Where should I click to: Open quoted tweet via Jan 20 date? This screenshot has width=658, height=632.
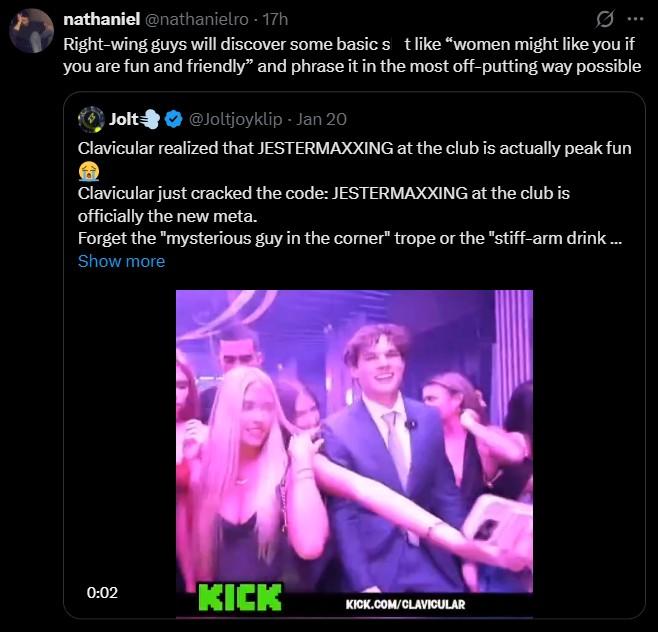(x=322, y=119)
